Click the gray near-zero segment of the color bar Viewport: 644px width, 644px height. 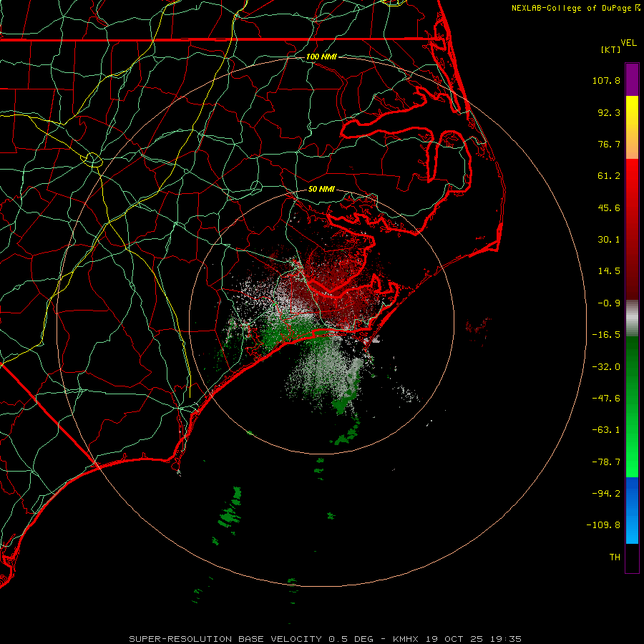(632, 318)
